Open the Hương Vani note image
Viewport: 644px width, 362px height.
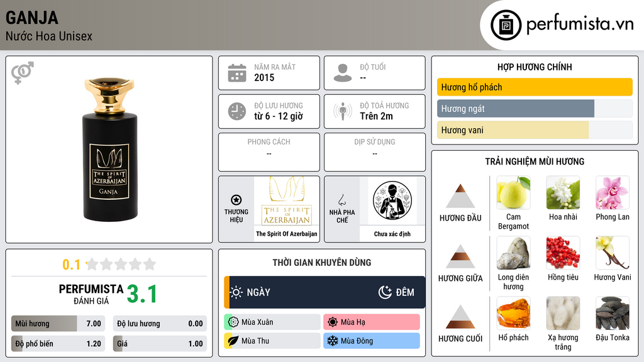coord(613,253)
